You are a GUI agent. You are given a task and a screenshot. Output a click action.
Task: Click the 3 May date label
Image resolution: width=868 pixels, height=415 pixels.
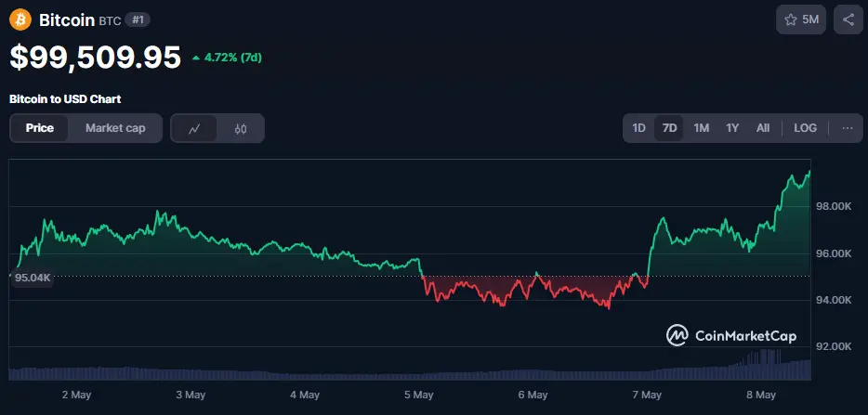[x=191, y=395]
